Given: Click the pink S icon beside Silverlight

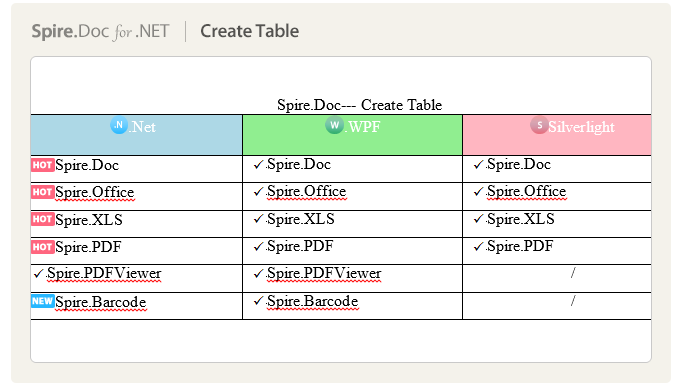Looking at the screenshot, I should (x=539, y=125).
